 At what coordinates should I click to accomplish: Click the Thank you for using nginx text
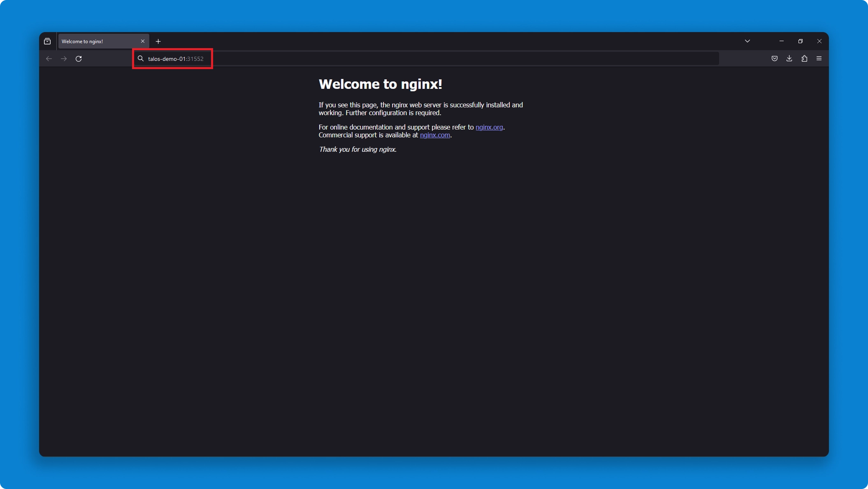click(x=357, y=150)
